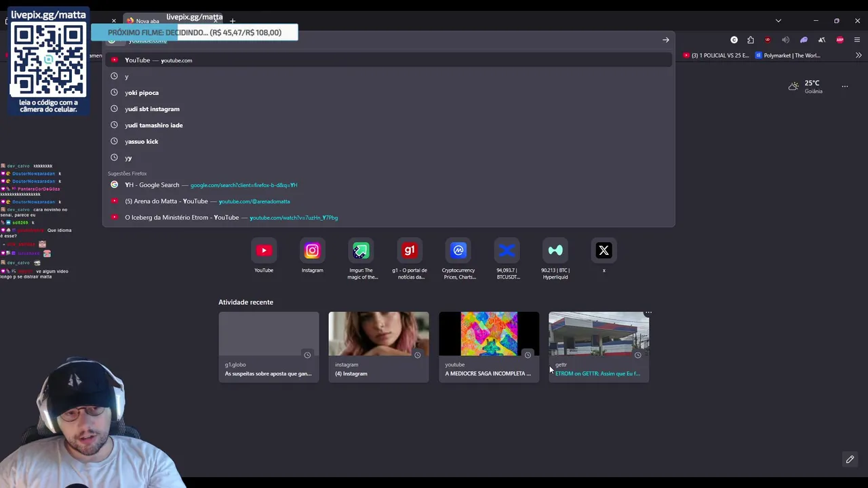
Task: Open 'ETROM on GETTR' recent card
Action: 599,347
